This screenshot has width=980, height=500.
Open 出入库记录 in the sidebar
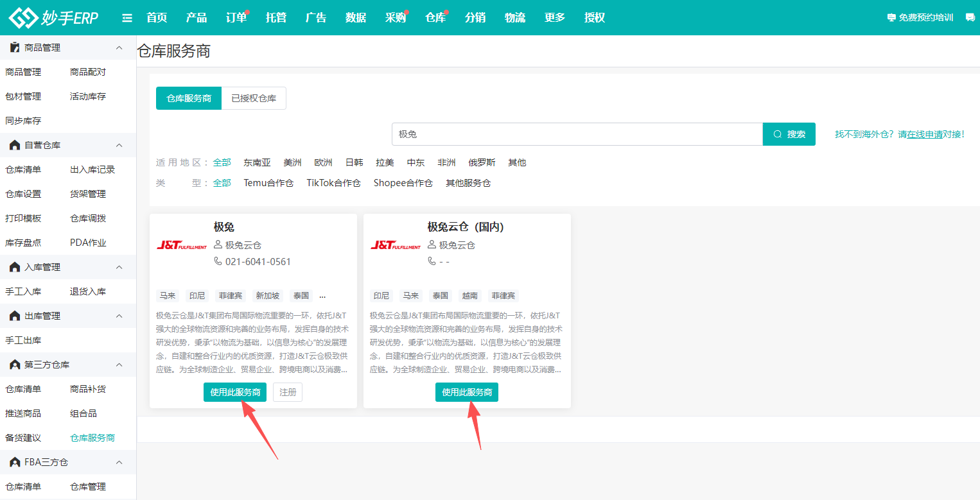point(92,169)
